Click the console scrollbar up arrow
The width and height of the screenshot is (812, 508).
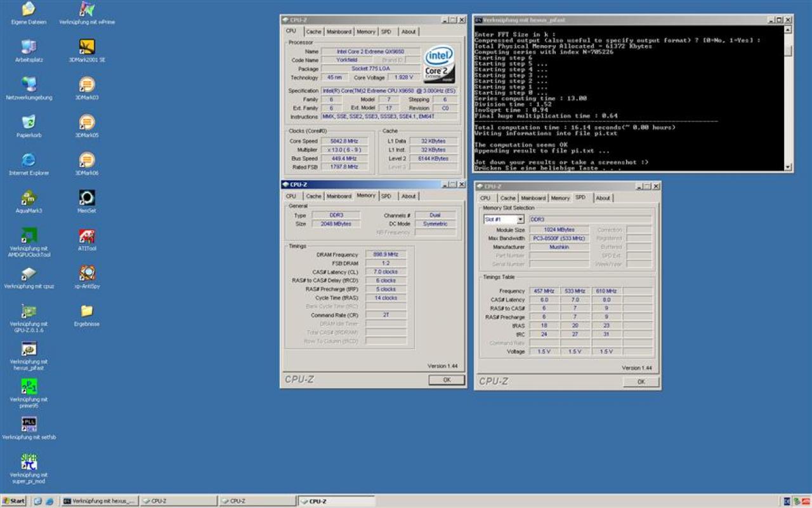tap(789, 29)
